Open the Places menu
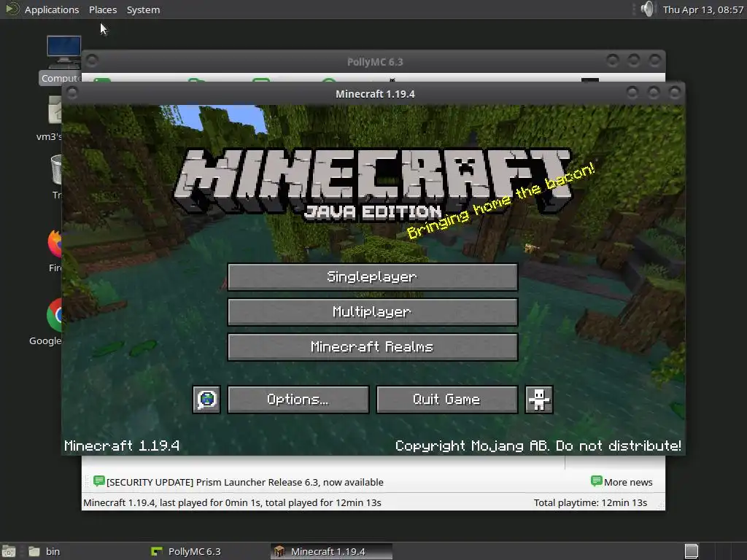The width and height of the screenshot is (747, 560). 103,9
